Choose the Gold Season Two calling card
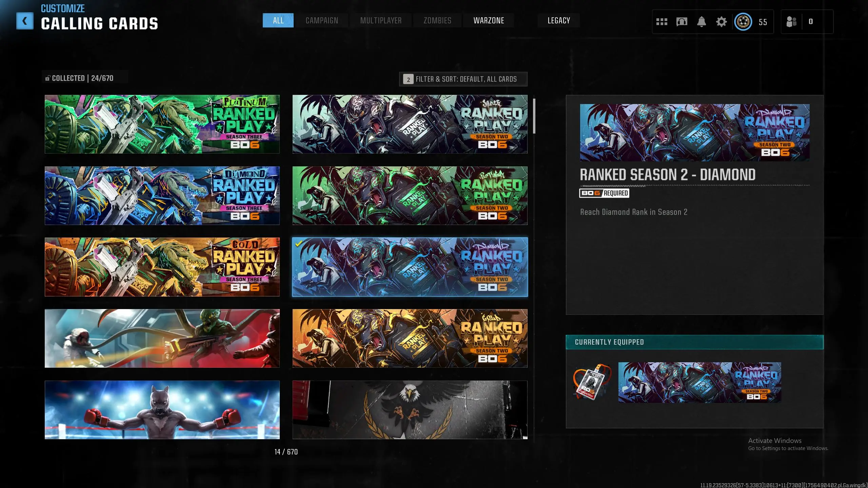Screen dimensions: 868x488 (x=410, y=338)
